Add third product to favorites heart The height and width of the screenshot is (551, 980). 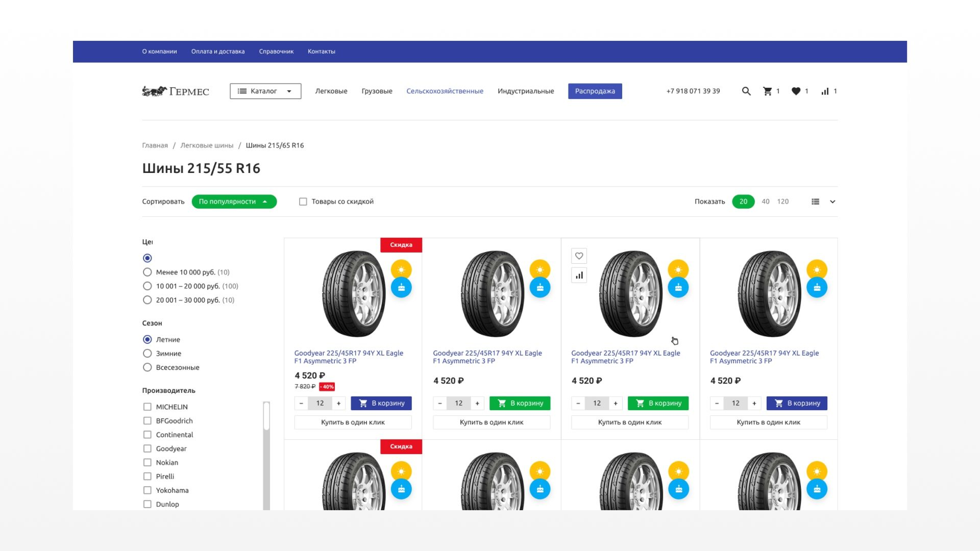tap(579, 256)
